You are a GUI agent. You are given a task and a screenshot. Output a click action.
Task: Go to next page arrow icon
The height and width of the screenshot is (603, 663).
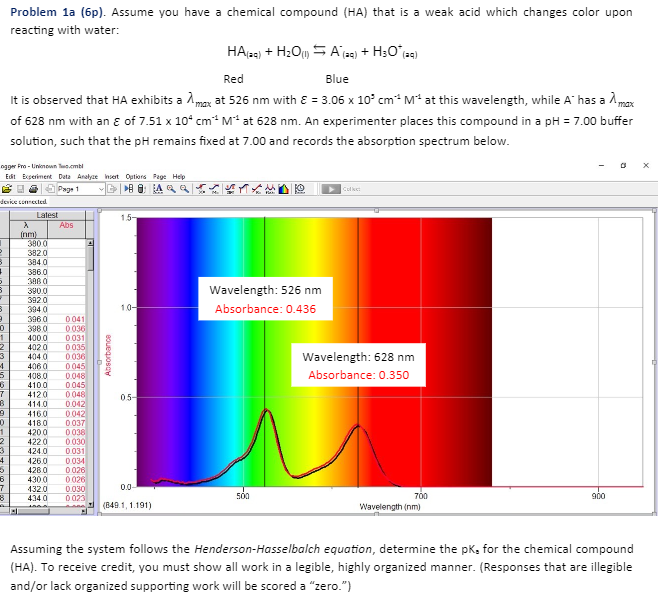click(112, 189)
